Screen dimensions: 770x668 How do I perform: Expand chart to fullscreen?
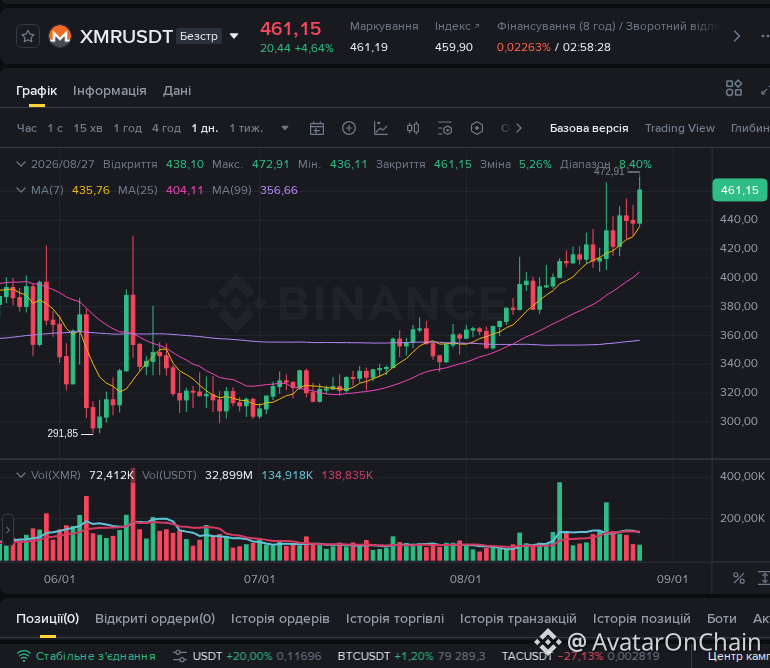765,89
